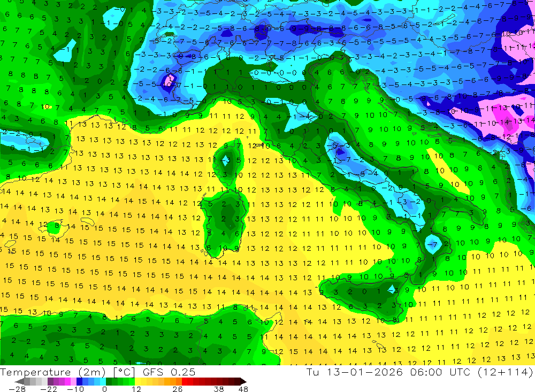Viewport: 535px width, 392px height.
Task: Click the '-28' legend value
Action: (17, 389)
